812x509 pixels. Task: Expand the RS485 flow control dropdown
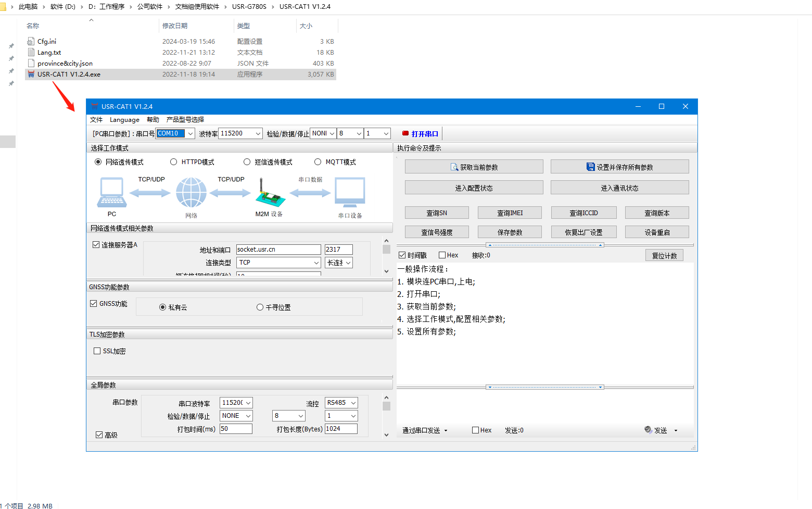pyautogui.click(x=353, y=403)
